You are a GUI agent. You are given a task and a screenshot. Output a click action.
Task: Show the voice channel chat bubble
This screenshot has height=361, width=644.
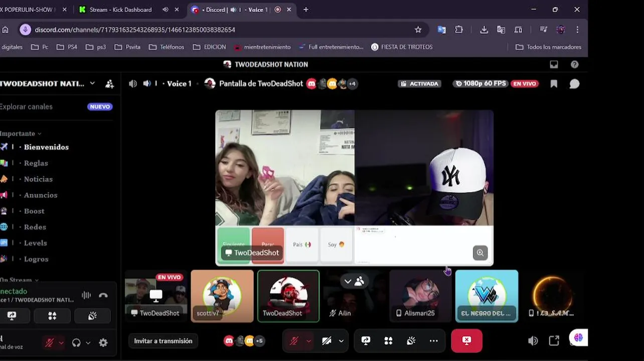click(574, 84)
